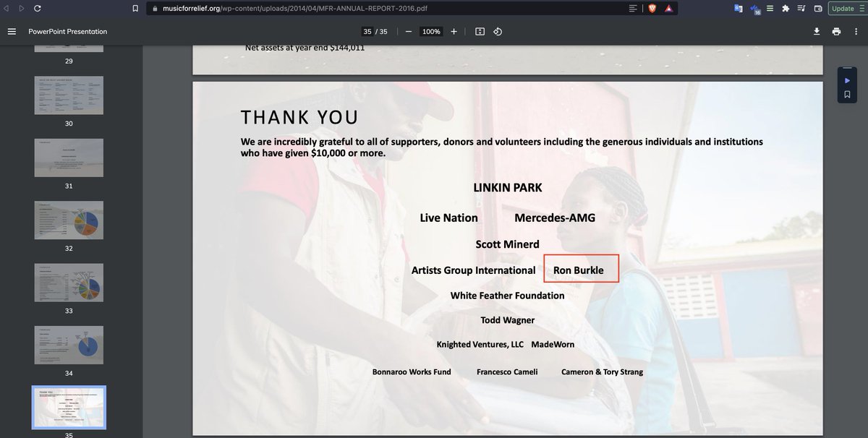Select page 30 thumbnail

69,95
